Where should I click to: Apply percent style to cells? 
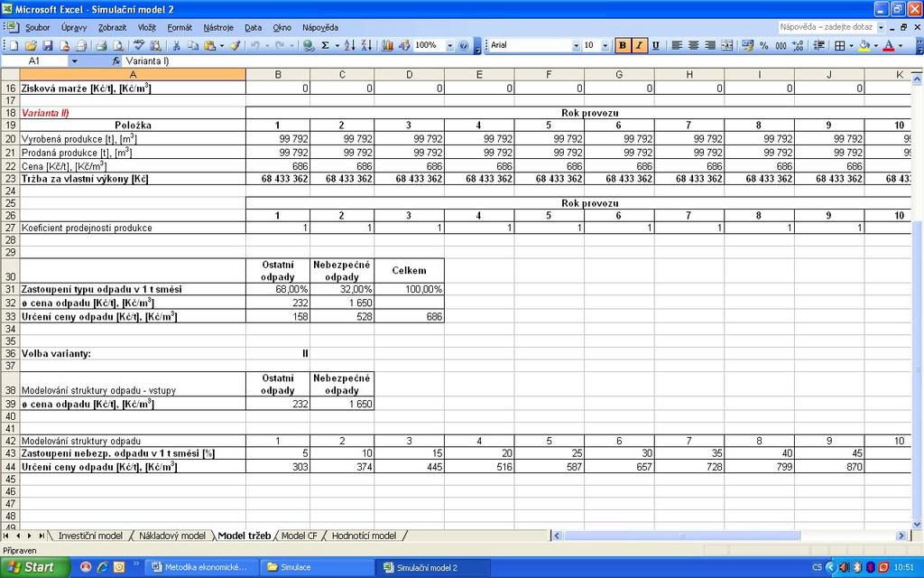pos(763,45)
